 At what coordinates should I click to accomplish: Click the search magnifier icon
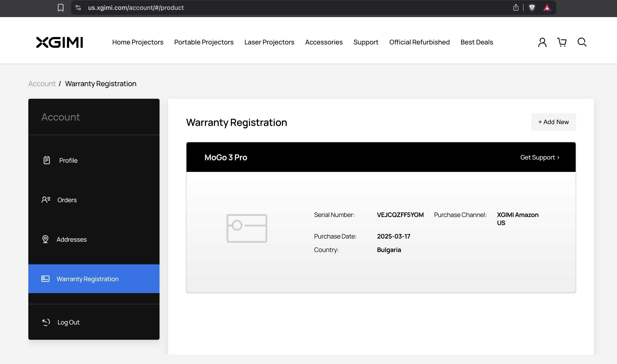coord(582,42)
